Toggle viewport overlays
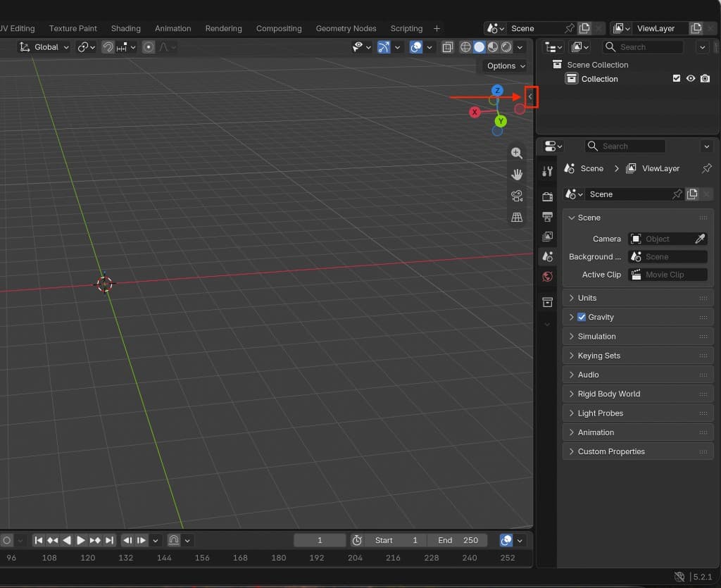 pyautogui.click(x=415, y=47)
